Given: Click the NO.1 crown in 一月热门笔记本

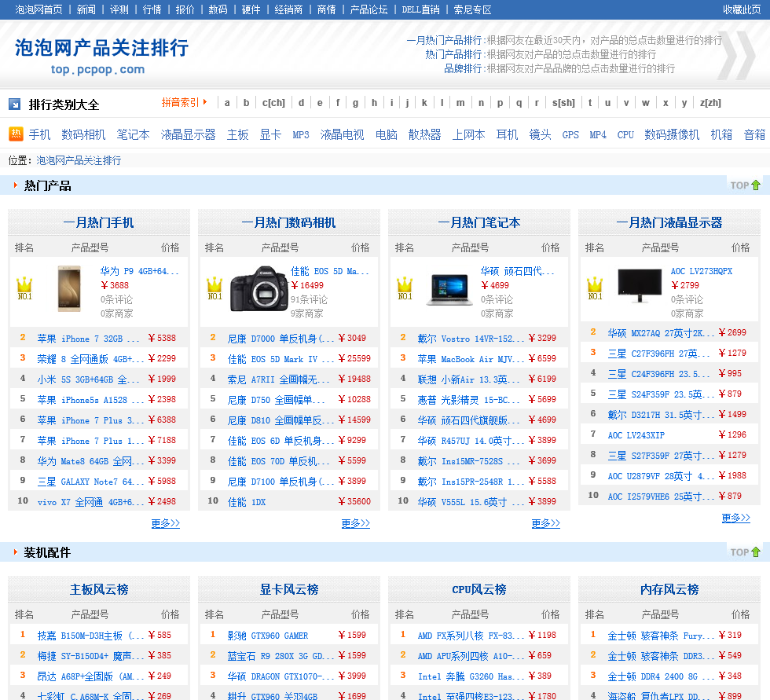Looking at the screenshot, I should tap(405, 288).
